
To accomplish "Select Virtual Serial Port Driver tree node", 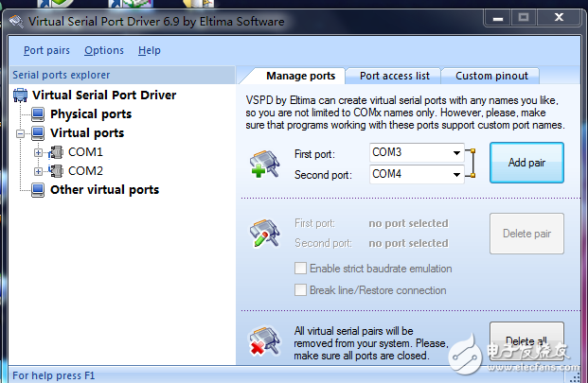I will pyautogui.click(x=104, y=96).
